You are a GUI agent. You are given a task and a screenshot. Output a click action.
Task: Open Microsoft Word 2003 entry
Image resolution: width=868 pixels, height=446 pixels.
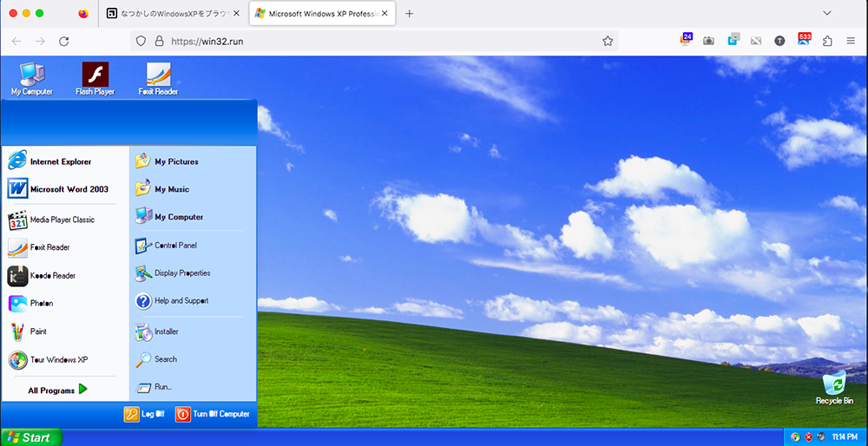click(x=65, y=188)
